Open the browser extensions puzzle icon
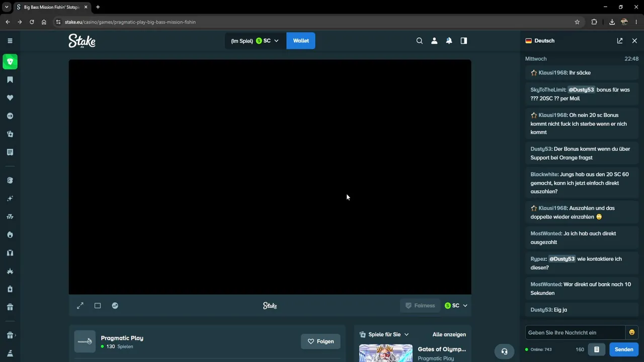644x362 pixels. (x=594, y=22)
